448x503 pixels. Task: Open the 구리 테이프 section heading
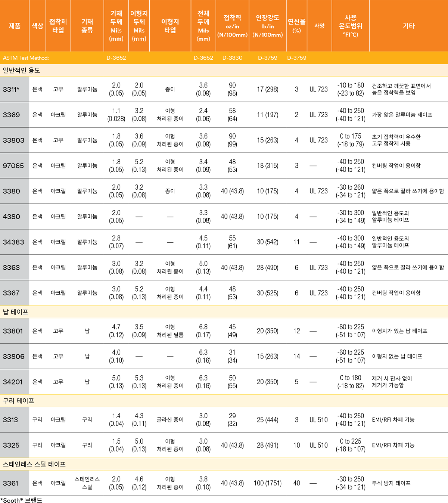pyautogui.click(x=19, y=401)
